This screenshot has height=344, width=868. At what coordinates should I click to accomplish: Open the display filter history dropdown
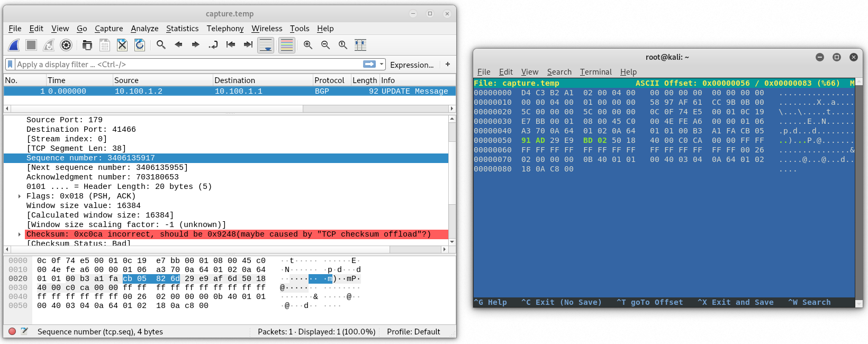click(x=382, y=65)
